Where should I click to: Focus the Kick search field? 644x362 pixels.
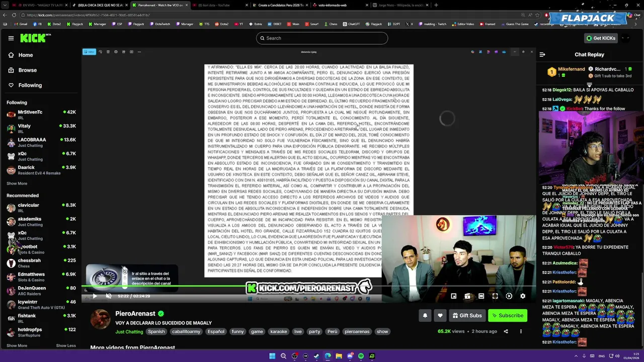pos(322,38)
